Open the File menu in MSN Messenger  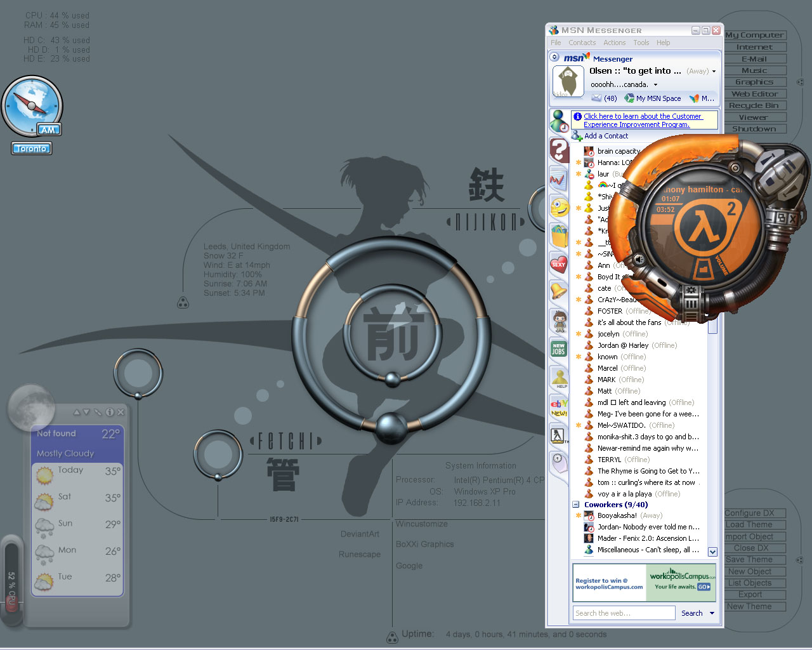556,43
